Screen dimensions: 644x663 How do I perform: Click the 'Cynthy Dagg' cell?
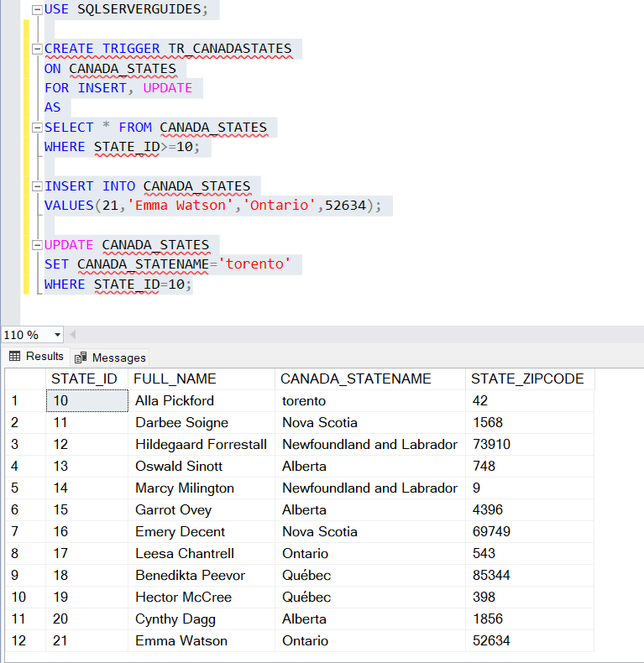pyautogui.click(x=202, y=619)
